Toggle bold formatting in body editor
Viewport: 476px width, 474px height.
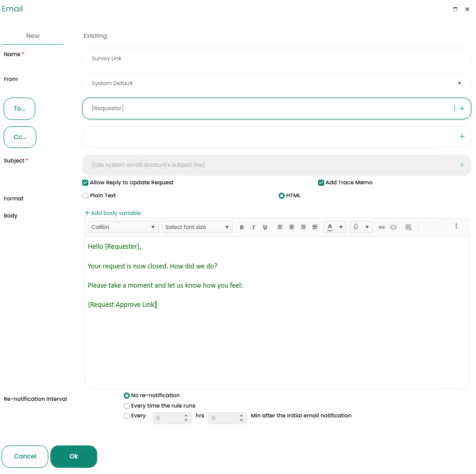[242, 227]
